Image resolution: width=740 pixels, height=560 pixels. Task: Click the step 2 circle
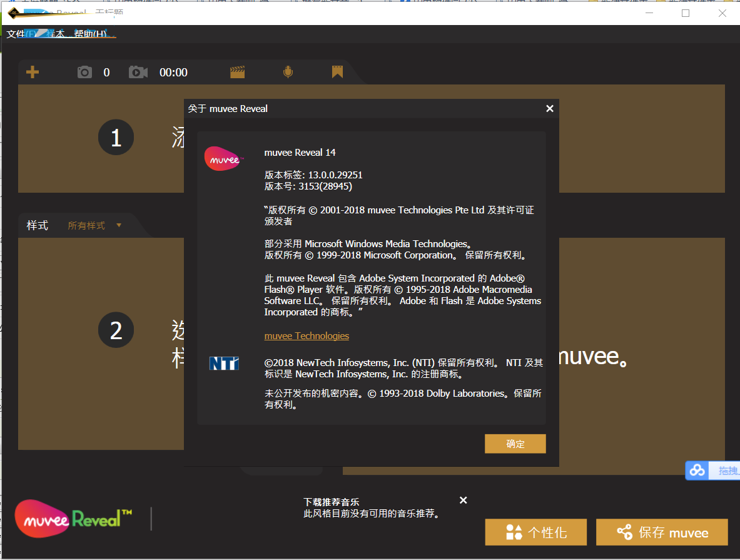[116, 330]
